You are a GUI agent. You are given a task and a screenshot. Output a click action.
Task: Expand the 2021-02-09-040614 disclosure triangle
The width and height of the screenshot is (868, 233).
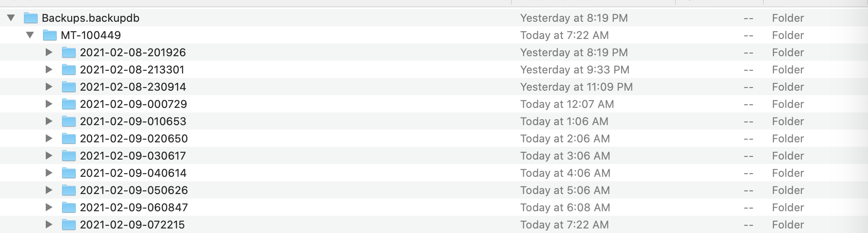point(49,173)
